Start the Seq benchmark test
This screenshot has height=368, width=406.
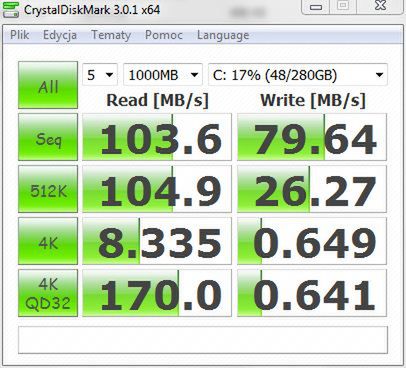pyautogui.click(x=48, y=137)
